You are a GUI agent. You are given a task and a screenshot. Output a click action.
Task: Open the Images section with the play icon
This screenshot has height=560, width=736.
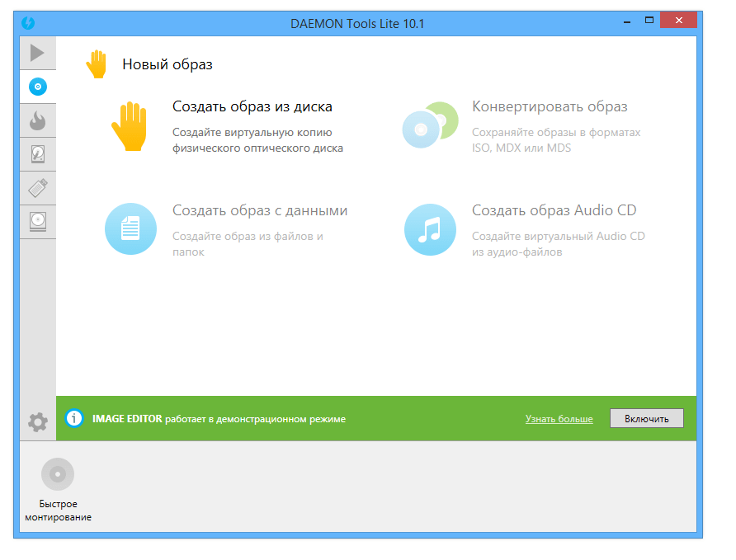(37, 52)
